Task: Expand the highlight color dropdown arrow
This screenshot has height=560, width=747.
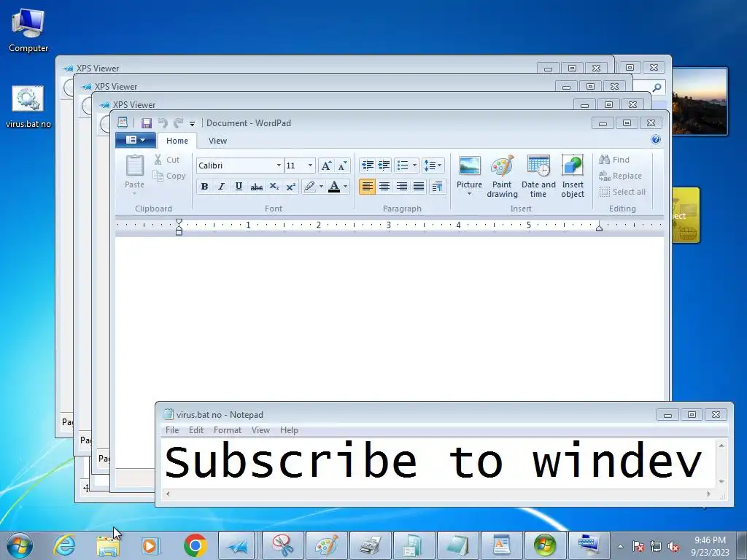Action: coord(321,187)
